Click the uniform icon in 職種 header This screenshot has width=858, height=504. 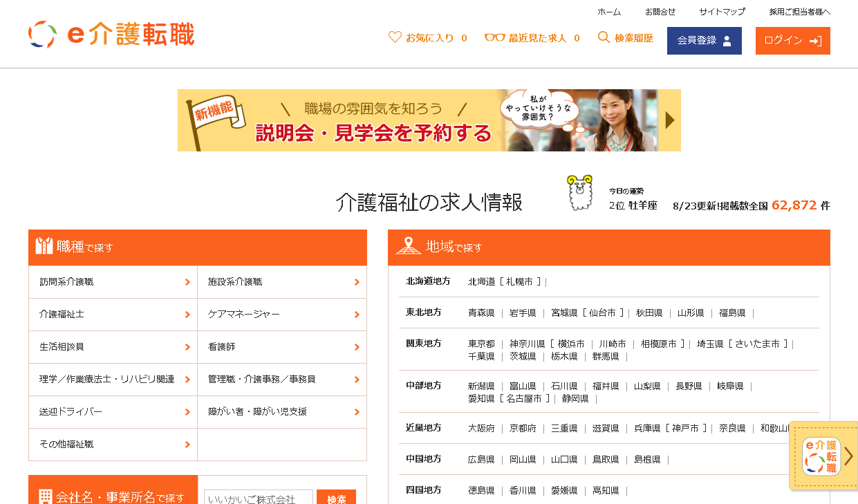click(x=44, y=246)
